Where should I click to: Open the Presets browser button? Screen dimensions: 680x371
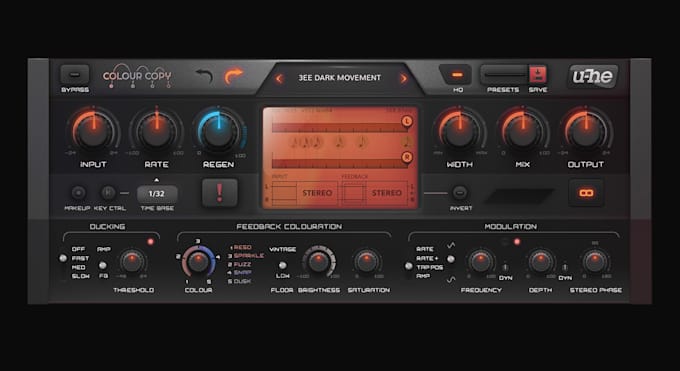coord(504,74)
